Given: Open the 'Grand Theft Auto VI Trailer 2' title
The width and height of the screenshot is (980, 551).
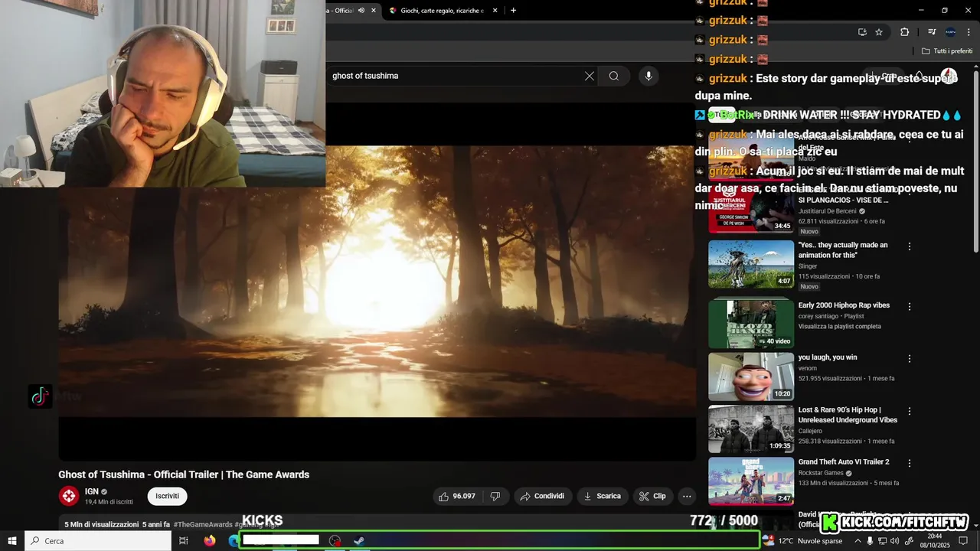Looking at the screenshot, I should [x=844, y=461].
